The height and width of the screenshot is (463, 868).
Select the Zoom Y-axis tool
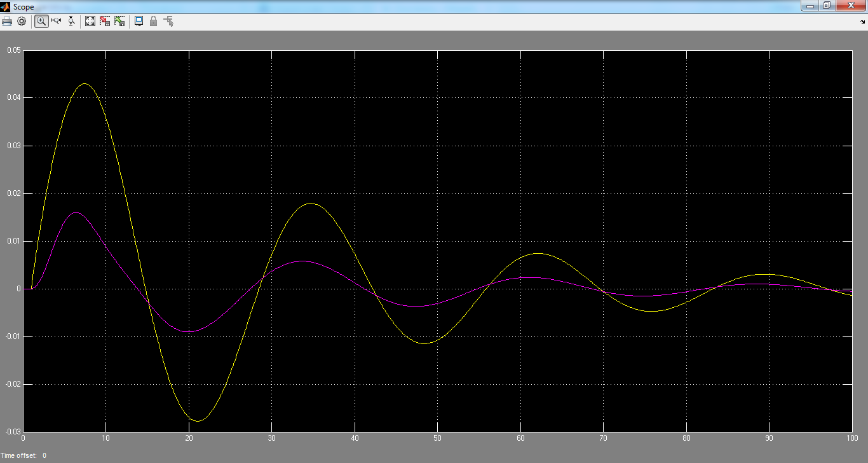click(x=71, y=21)
